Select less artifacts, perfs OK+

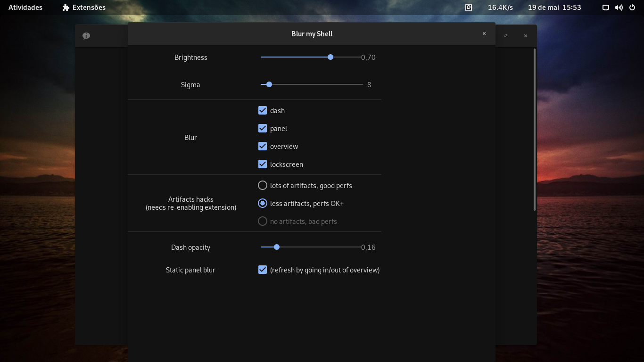click(x=263, y=203)
